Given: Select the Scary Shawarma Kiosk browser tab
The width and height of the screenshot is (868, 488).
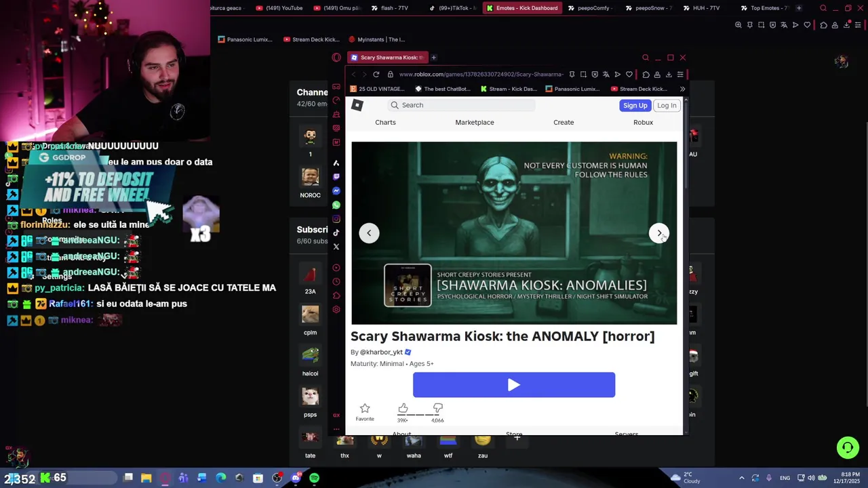Looking at the screenshot, I should pyautogui.click(x=387, y=58).
